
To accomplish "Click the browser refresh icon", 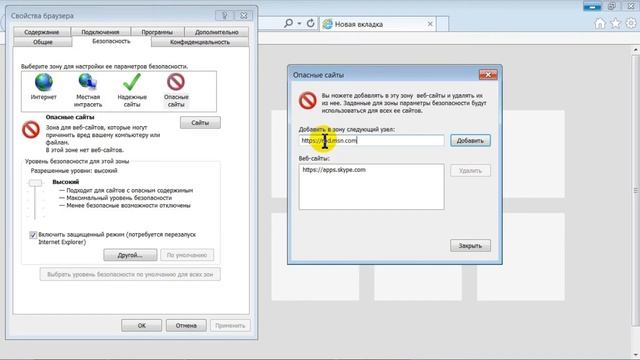I will tap(311, 23).
